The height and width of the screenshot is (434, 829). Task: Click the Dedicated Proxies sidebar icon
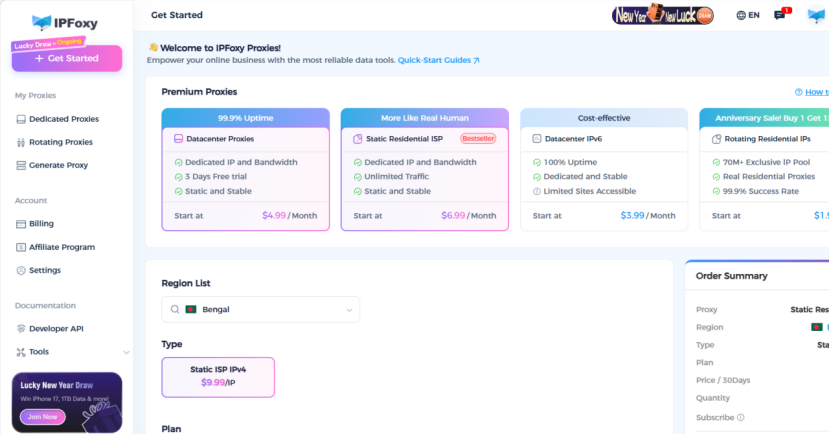point(21,119)
